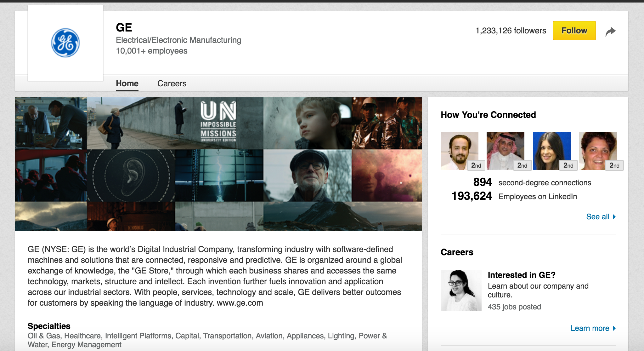The image size is (644, 351).
Task: Click the 435 jobs posted text
Action: [x=514, y=307]
